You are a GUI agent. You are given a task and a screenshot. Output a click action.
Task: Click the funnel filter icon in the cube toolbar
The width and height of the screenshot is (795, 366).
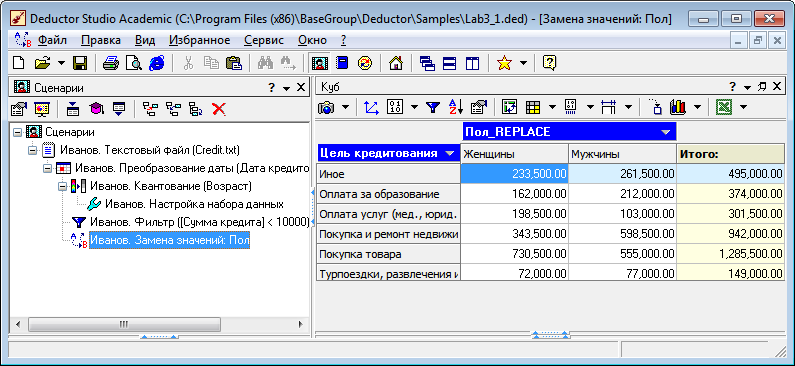(x=432, y=107)
